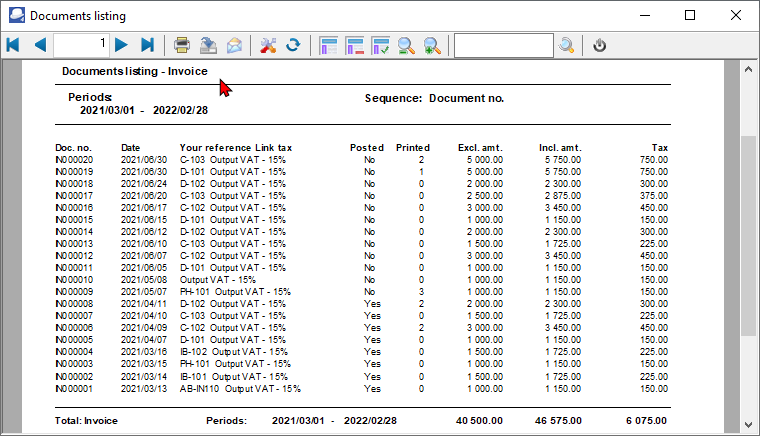The height and width of the screenshot is (436, 760).
Task: Click 'No' posted value for IN000012
Action: pos(369,256)
